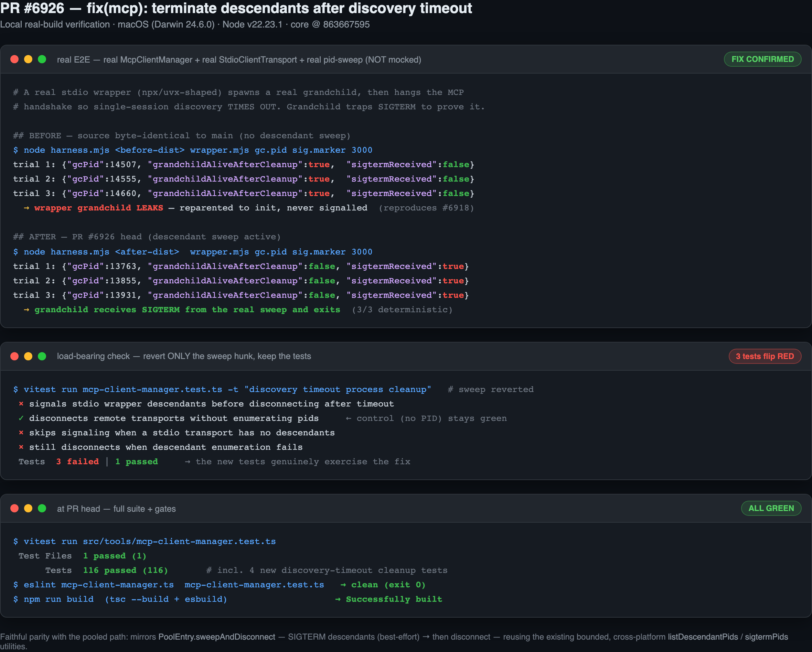The image size is (812, 652).
Task: Click the failed test 'still disconnects when descendant enumeration fails'
Action: tap(160, 447)
